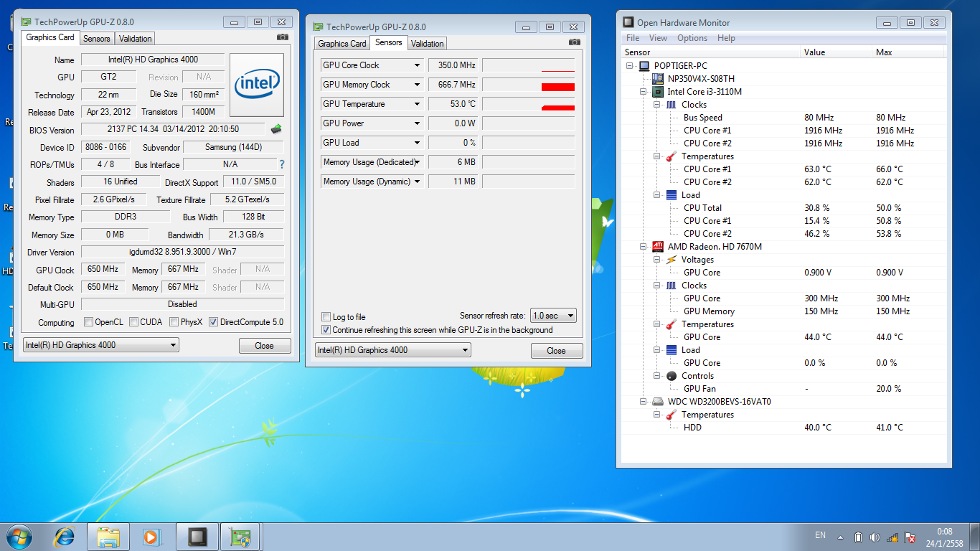
Task: Click the Sensor column header
Action: click(x=711, y=52)
